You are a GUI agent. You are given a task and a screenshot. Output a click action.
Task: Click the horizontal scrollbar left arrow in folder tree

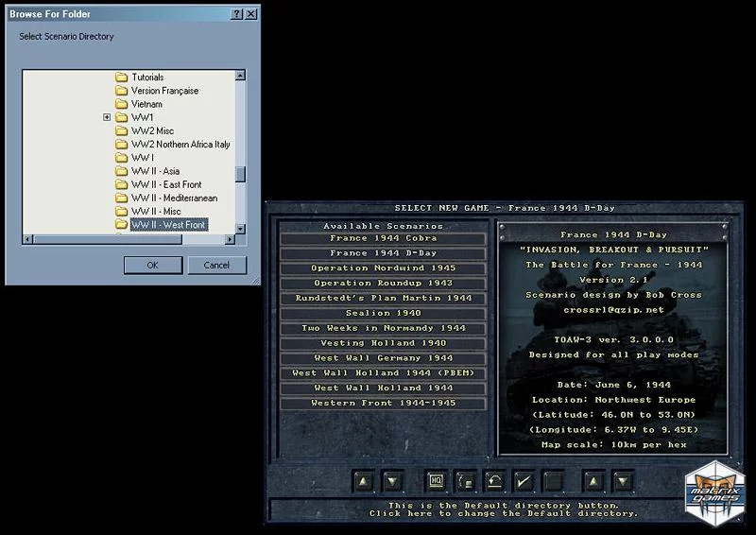[x=27, y=239]
